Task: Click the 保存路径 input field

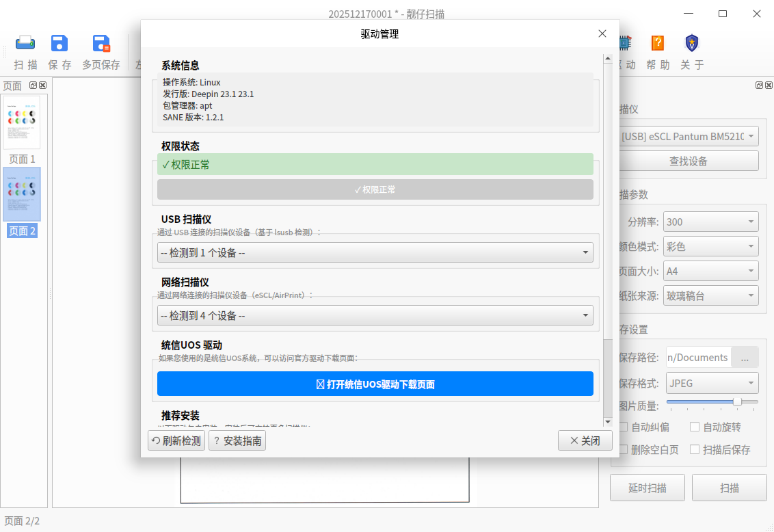Action: 699,358
